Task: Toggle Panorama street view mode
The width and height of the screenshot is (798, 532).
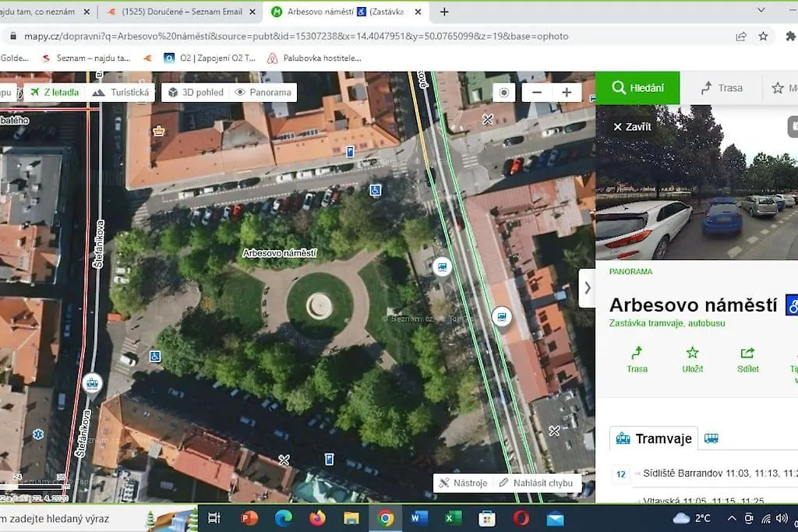Action: (x=263, y=92)
